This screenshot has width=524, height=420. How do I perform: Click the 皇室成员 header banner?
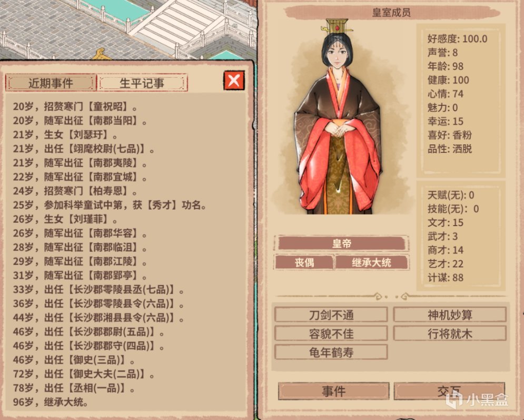click(392, 12)
